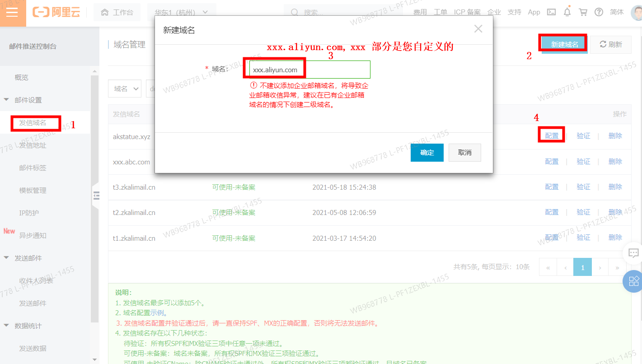Screen dimensions: 642x364
Task: Click the Alibaba Cloud logo
Action: point(56,12)
